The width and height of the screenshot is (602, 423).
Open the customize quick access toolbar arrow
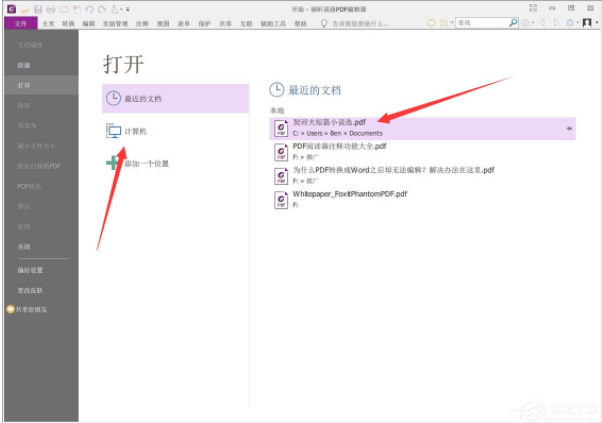pos(128,9)
